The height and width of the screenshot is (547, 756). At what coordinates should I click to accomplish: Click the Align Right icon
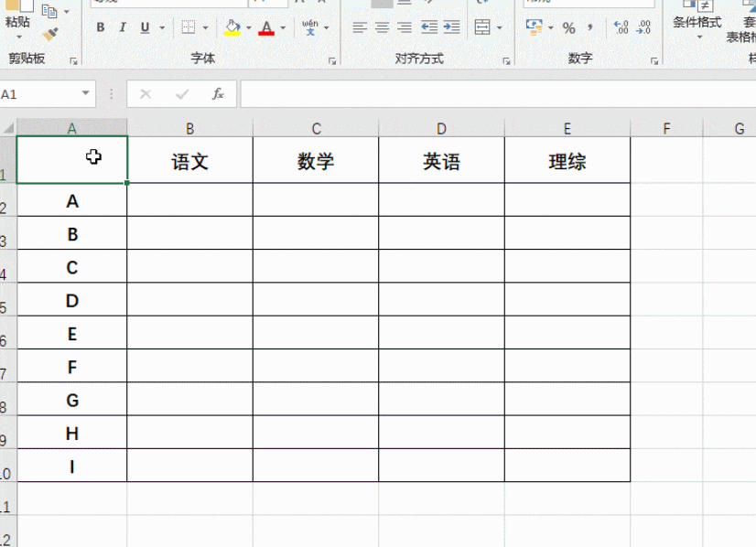404,27
